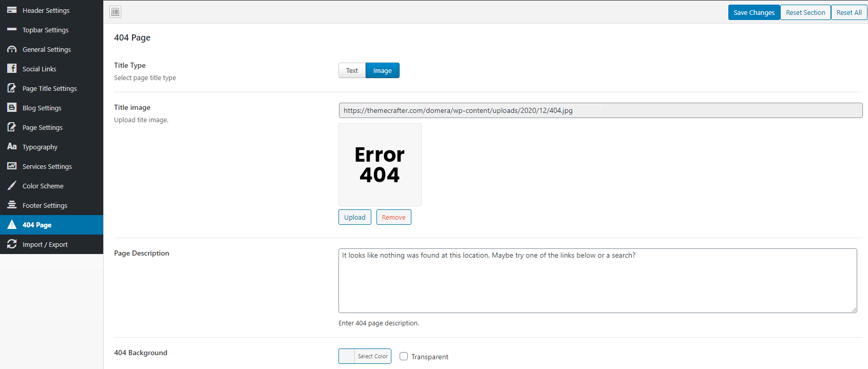Click the Import / Export refresh icon
This screenshot has height=369, width=868.
pyautogui.click(x=12, y=244)
